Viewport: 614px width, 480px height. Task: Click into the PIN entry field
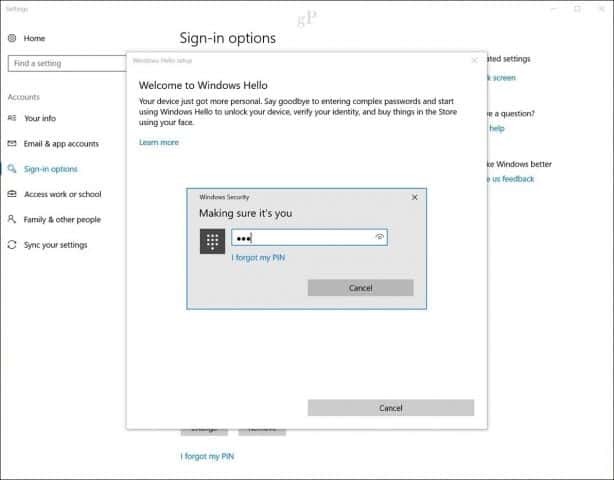309,237
